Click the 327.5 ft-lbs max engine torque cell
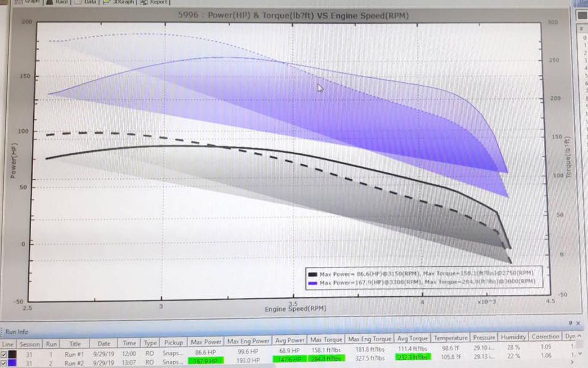This screenshot has height=368, width=588. [369, 358]
